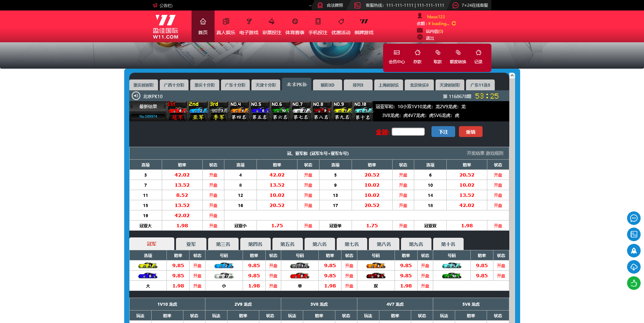Select odds 42.02 for sum 19

click(182, 215)
